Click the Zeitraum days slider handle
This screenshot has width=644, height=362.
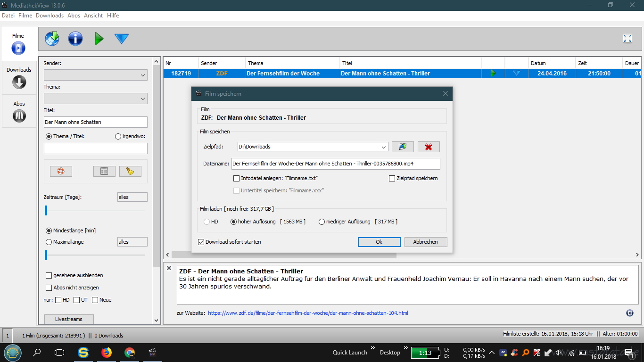46,210
